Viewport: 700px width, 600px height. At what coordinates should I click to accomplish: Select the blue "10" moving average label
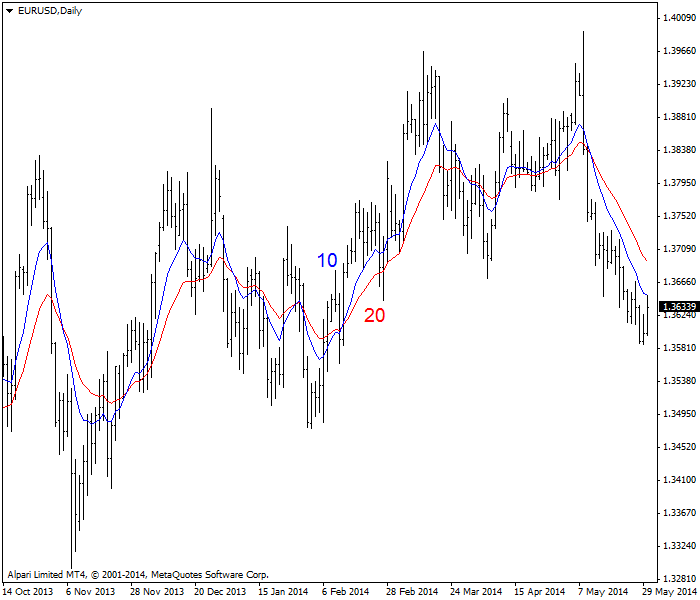(327, 261)
